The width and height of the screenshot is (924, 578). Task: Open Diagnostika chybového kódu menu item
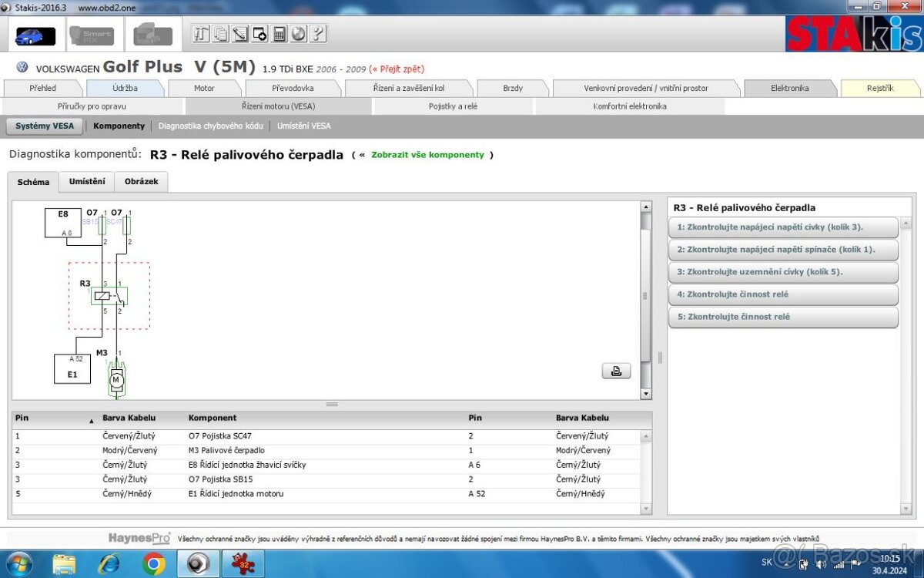[211, 126]
